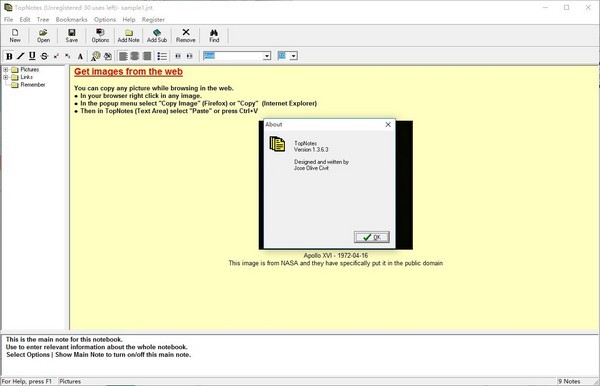The width and height of the screenshot is (600, 386).
Task: Expand the Links tree node
Action: [6, 77]
